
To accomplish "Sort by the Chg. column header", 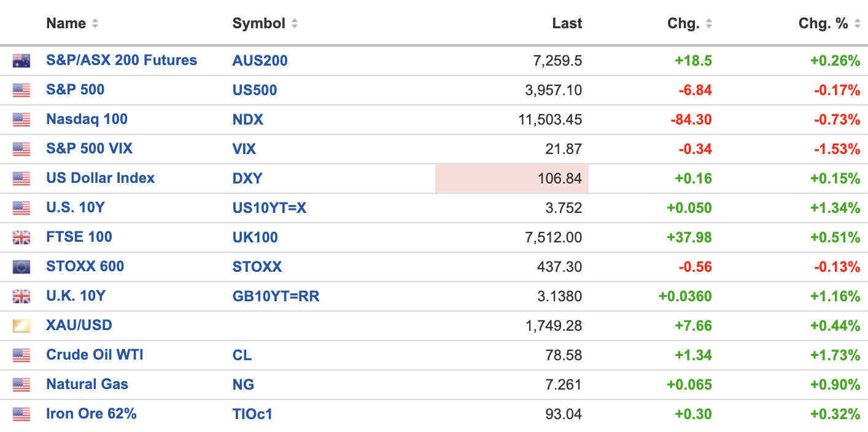I will 683,24.
